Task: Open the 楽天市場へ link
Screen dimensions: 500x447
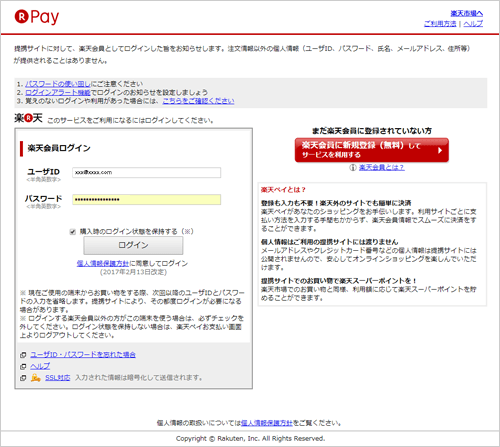Action: coord(467,13)
